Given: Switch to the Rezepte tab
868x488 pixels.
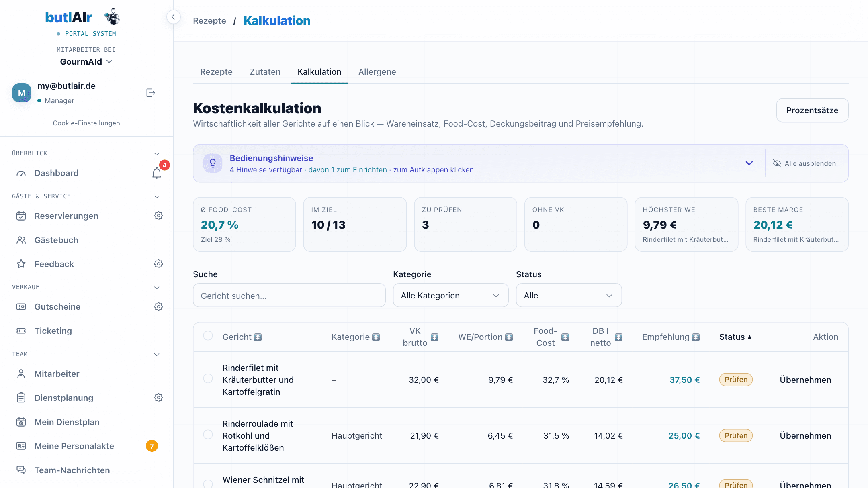Looking at the screenshot, I should (216, 72).
